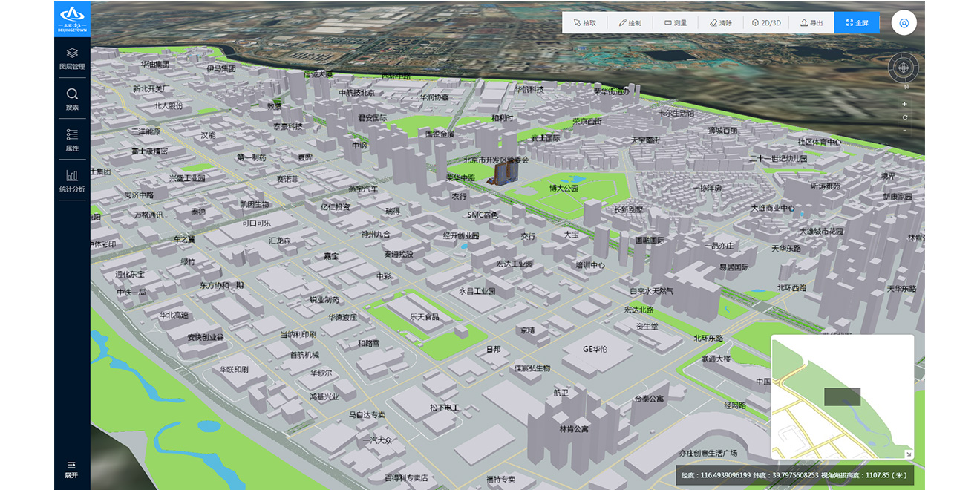This screenshot has width=980, height=490.
Task: Toggle 全屏 fullscreen mode
Action: coord(857,23)
